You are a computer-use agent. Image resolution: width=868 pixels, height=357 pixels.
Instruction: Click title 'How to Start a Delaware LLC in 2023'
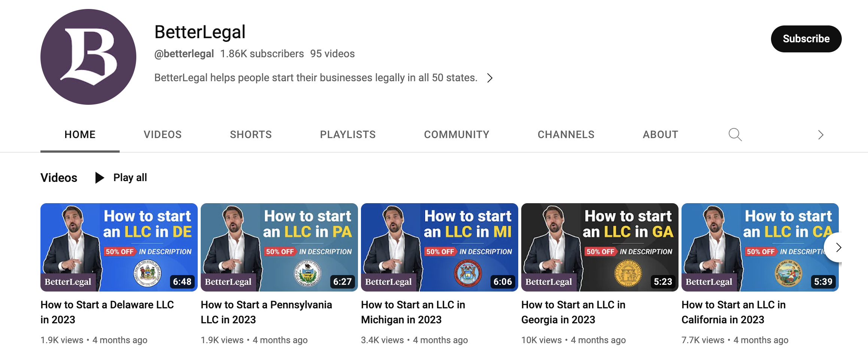(107, 312)
